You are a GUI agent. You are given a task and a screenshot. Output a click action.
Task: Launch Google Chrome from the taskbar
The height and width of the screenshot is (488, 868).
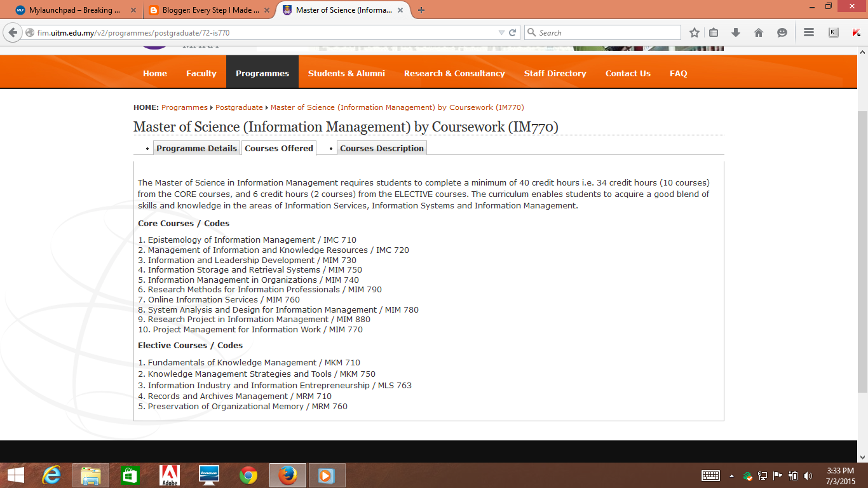coord(248,475)
